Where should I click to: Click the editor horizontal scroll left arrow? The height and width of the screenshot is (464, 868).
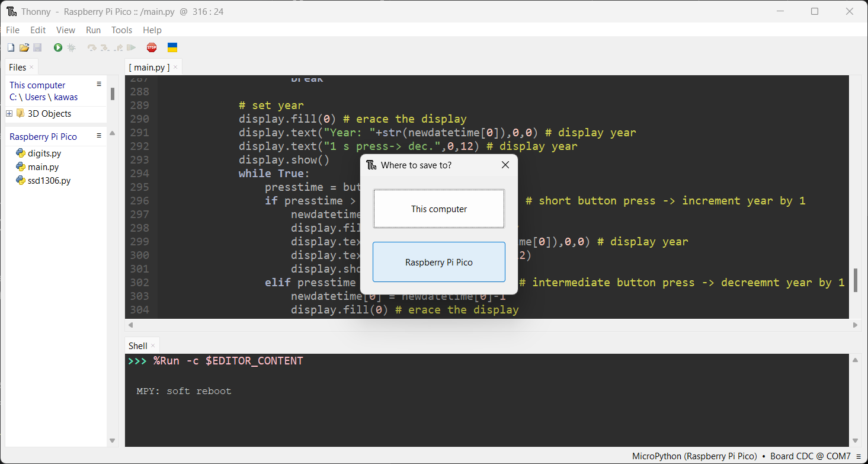click(x=131, y=325)
